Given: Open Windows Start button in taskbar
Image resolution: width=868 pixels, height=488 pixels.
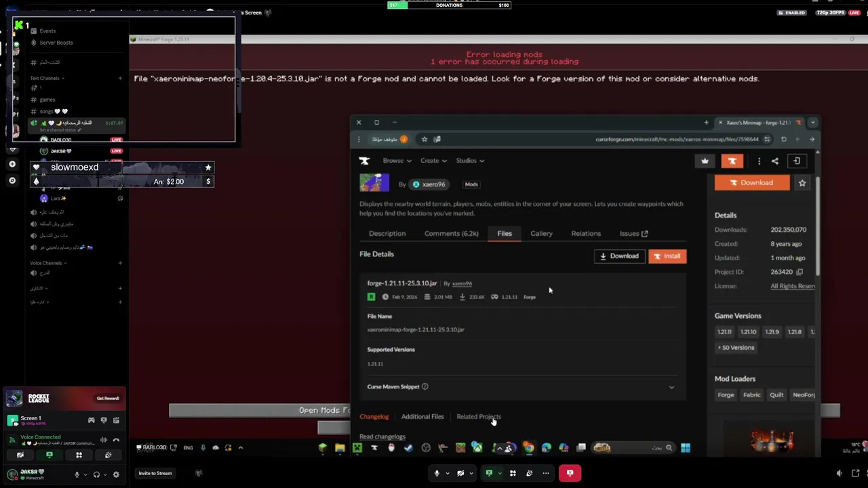Looking at the screenshot, I should click(x=685, y=447).
